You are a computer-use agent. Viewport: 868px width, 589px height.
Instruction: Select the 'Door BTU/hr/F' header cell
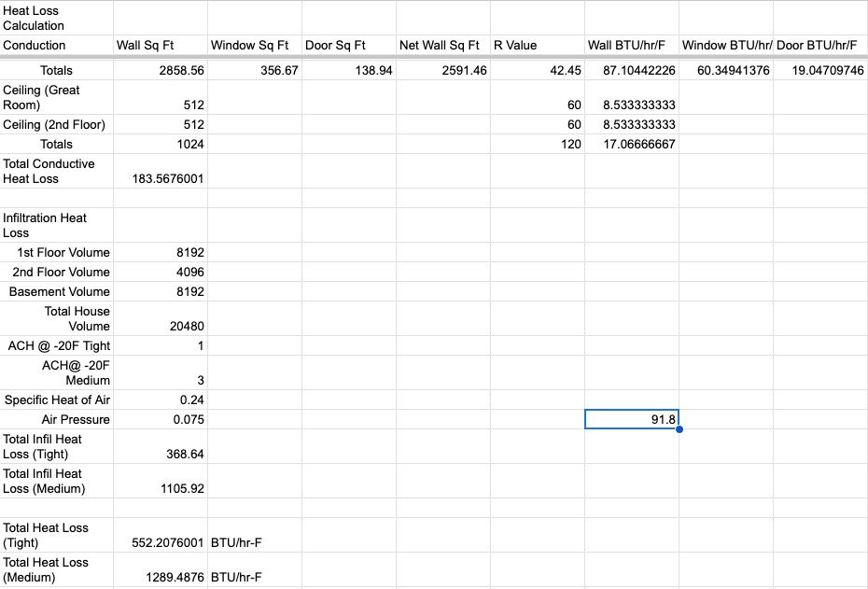pos(820,46)
